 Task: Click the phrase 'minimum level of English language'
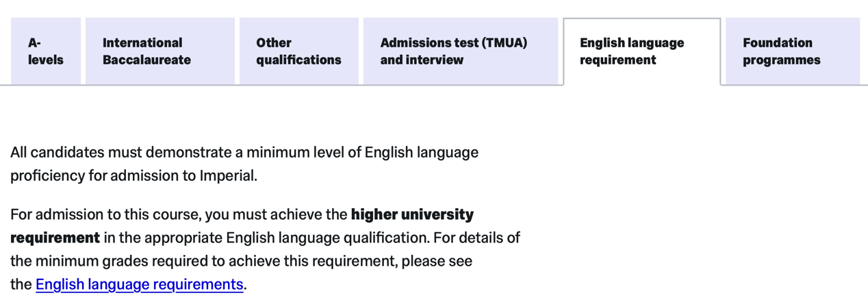point(362,152)
